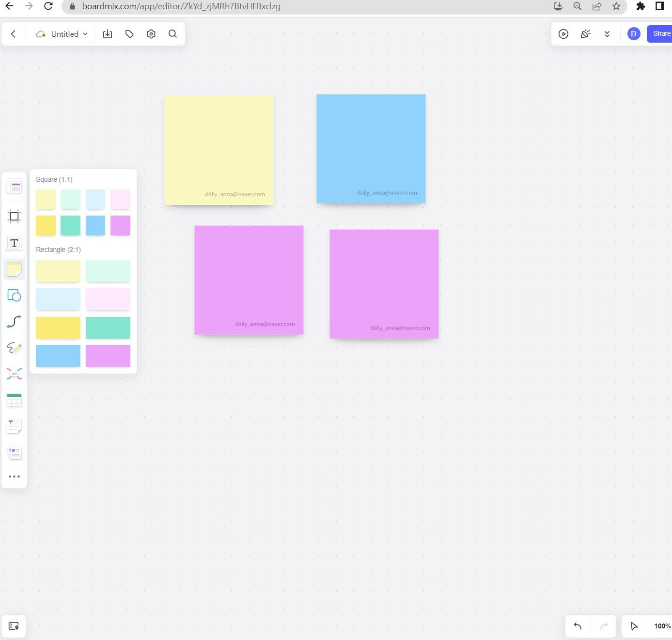The height and width of the screenshot is (640, 672).
Task: Select the Sticky Note tool
Action: (x=14, y=269)
